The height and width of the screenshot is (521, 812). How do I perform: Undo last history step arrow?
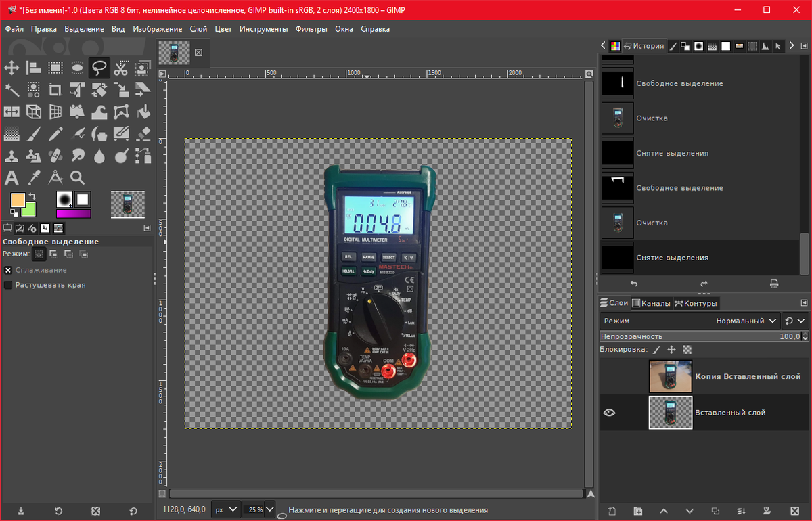[x=634, y=284]
